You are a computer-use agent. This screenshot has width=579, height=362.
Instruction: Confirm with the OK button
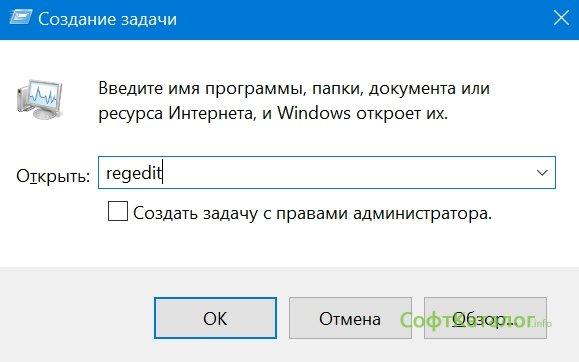coord(215,318)
